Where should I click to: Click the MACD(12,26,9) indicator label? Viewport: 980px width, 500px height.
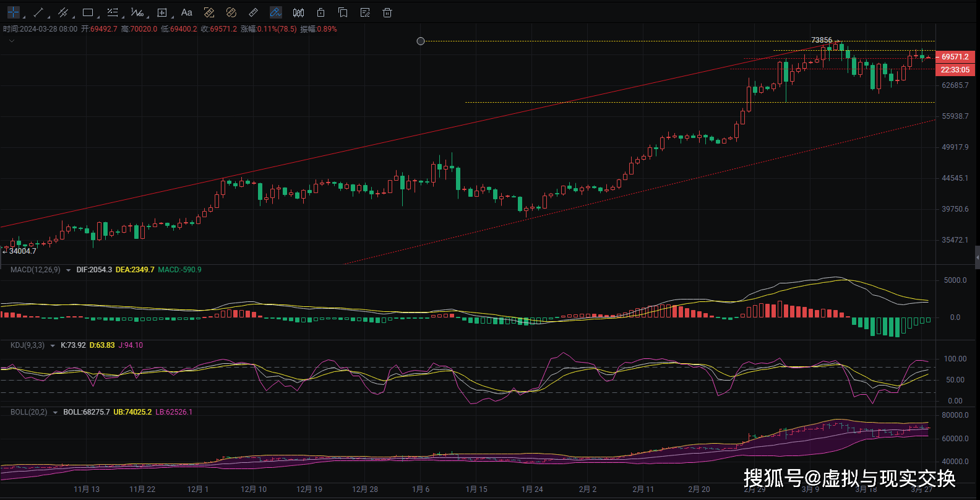click(x=35, y=270)
